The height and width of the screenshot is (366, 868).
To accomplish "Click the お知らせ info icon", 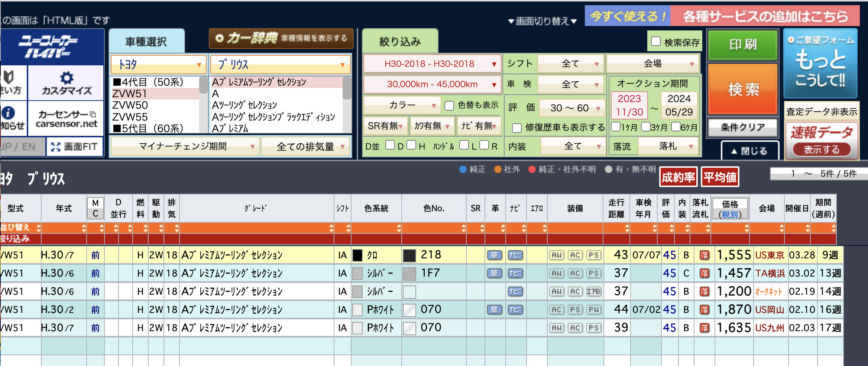I will [8, 113].
